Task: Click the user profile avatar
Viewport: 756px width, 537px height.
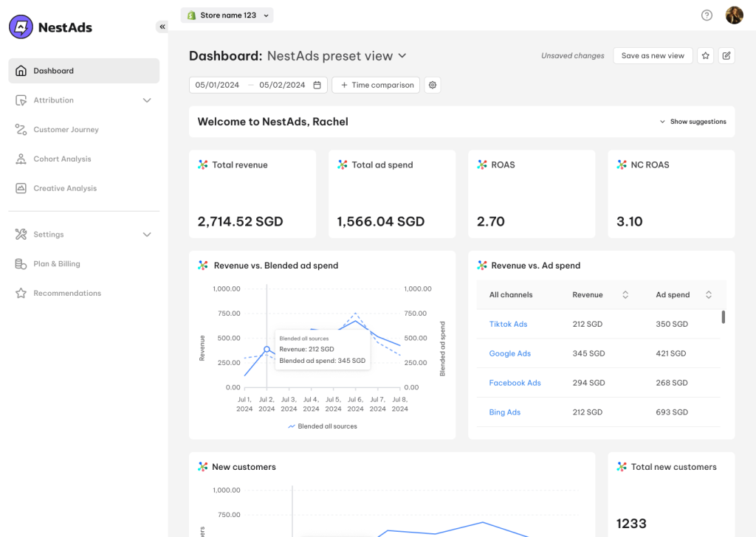Action: [x=734, y=15]
